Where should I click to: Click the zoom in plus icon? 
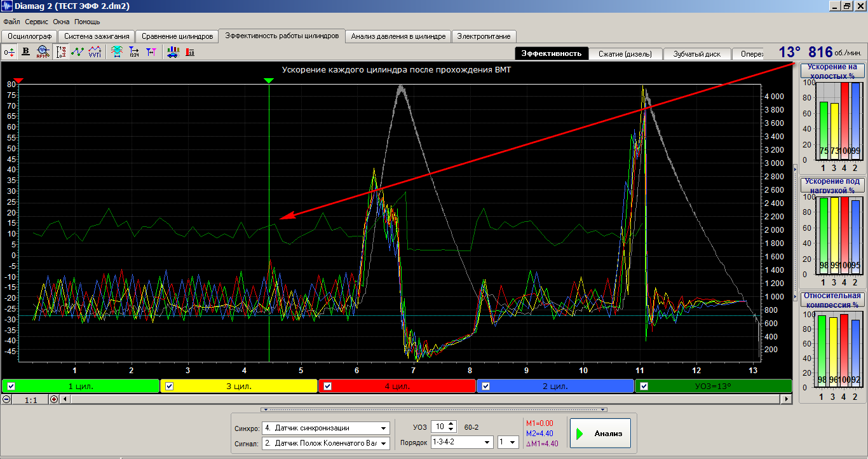pos(54,399)
